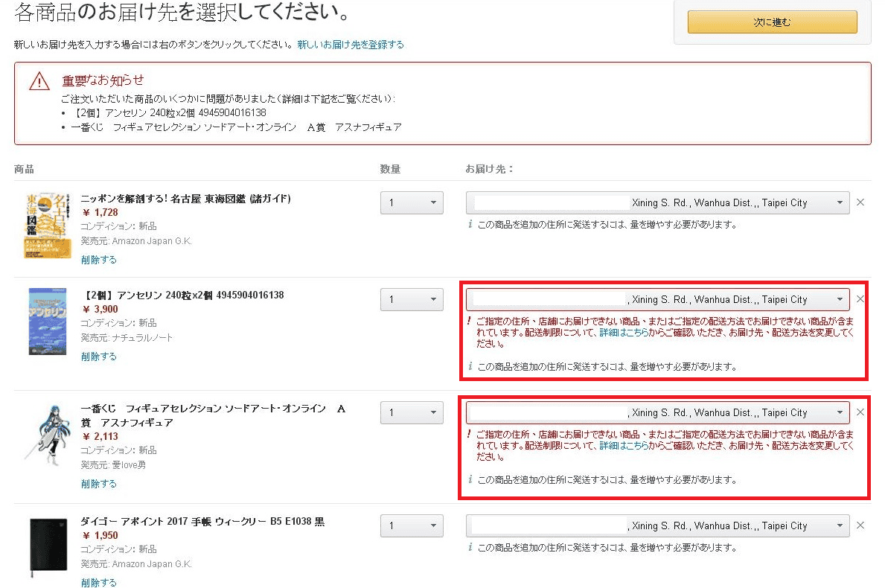This screenshot has width=885, height=588.
Task: Click the X next to the Anserine address dropdown
Action: coord(861,299)
